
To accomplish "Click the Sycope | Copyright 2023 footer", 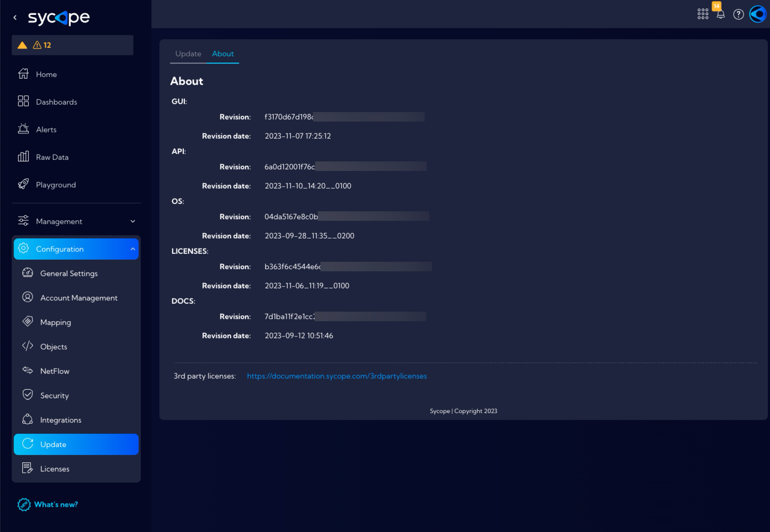I will tap(463, 411).
